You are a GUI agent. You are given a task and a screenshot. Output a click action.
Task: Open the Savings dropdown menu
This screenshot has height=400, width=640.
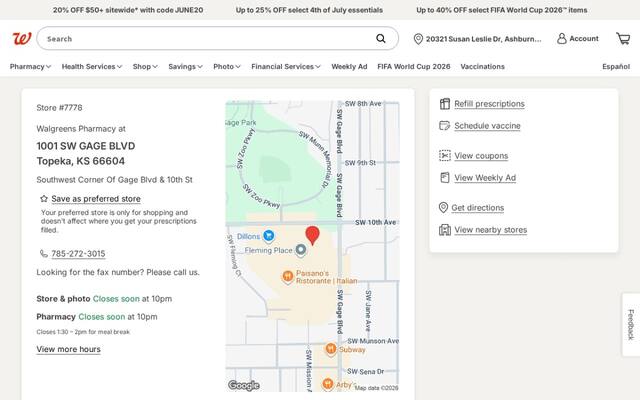point(185,67)
